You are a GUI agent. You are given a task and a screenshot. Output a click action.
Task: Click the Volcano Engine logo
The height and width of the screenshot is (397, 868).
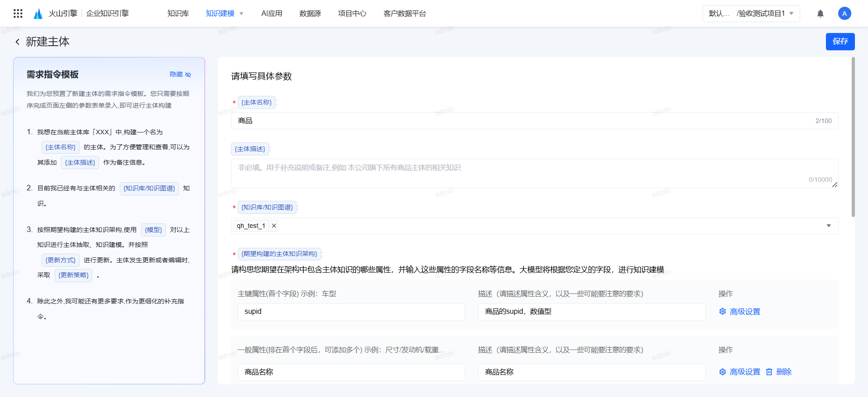[x=38, y=14]
